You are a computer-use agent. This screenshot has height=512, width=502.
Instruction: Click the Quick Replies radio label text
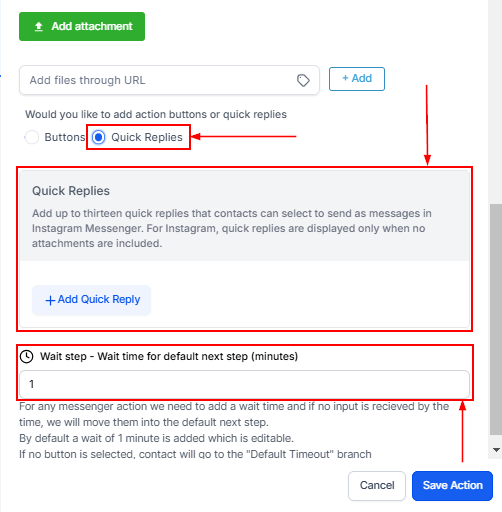coord(147,137)
